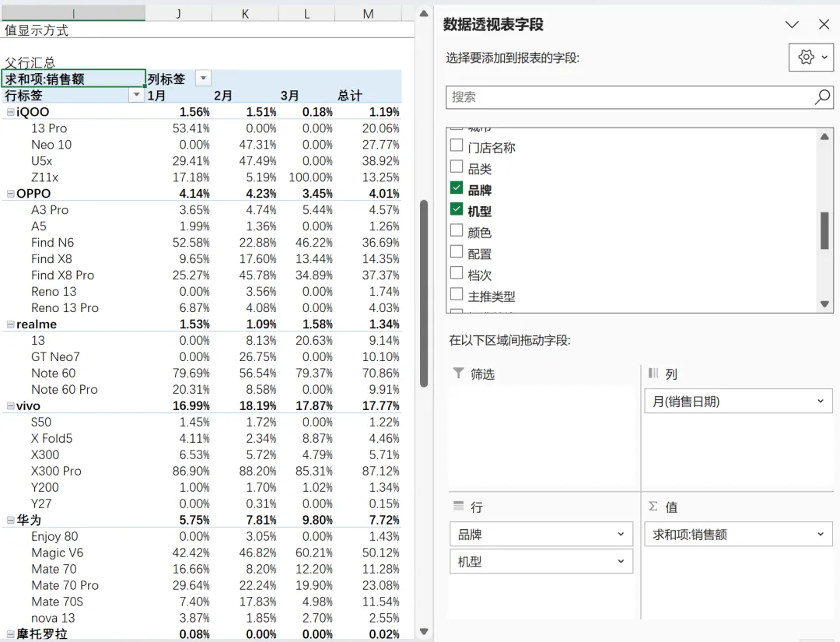This screenshot has height=642, width=840.
Task: Click the Magic V6 row label
Action: tap(58, 553)
